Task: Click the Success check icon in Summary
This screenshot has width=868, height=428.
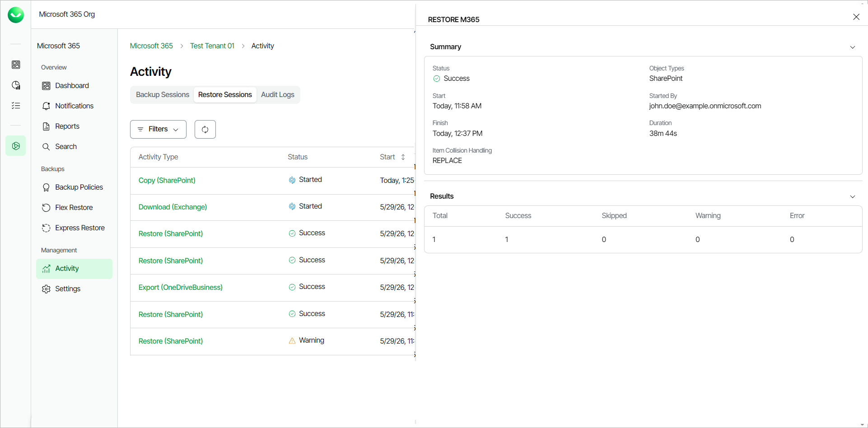Action: tap(437, 79)
